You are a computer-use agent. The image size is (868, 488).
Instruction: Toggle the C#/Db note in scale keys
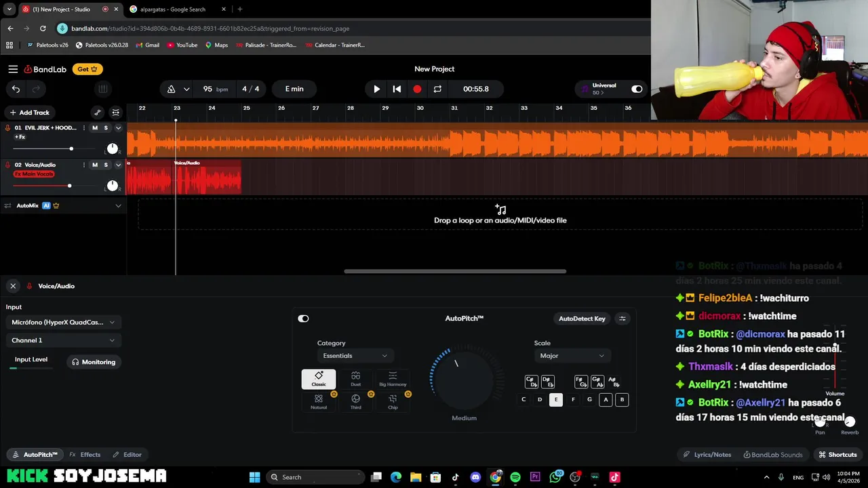click(531, 382)
